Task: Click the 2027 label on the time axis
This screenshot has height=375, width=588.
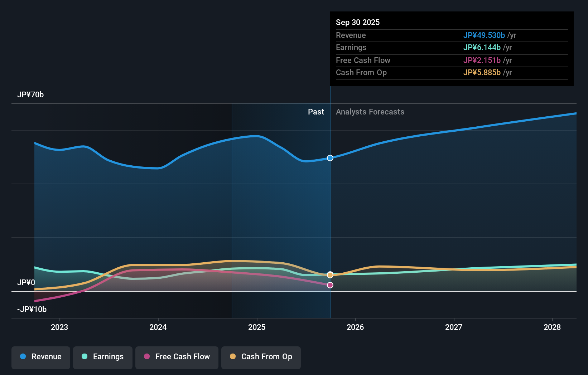Action: [x=454, y=327]
